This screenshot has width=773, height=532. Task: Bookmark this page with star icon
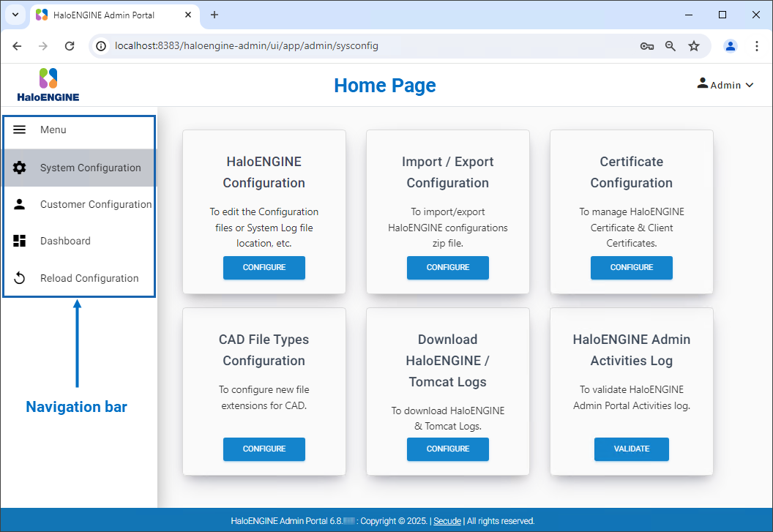[693, 45]
